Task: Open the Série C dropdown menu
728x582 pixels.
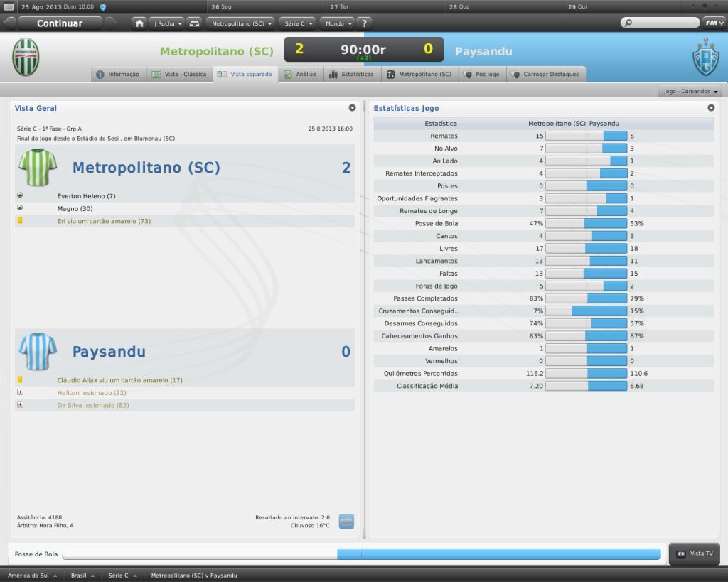Action: (x=298, y=23)
